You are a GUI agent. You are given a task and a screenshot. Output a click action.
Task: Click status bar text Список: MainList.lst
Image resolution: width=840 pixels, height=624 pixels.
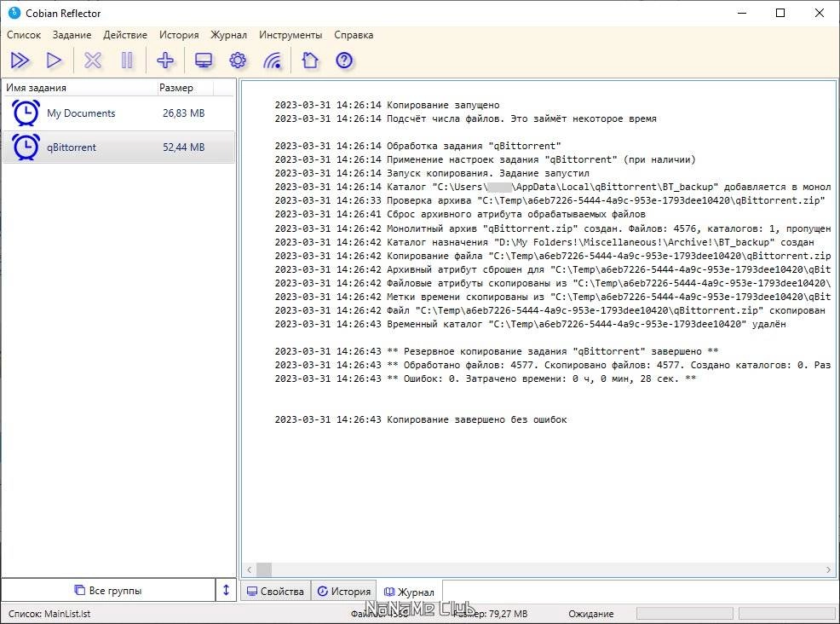point(49,614)
